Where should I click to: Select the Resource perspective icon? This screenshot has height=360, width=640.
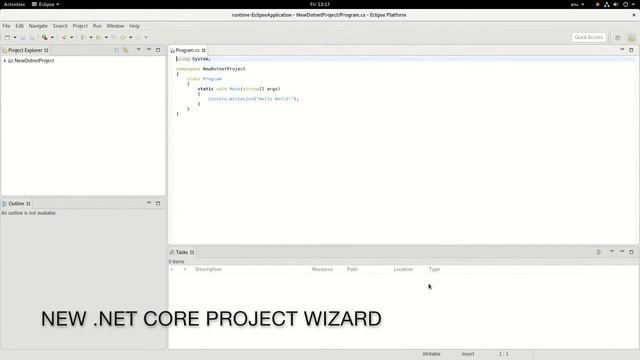(x=631, y=38)
